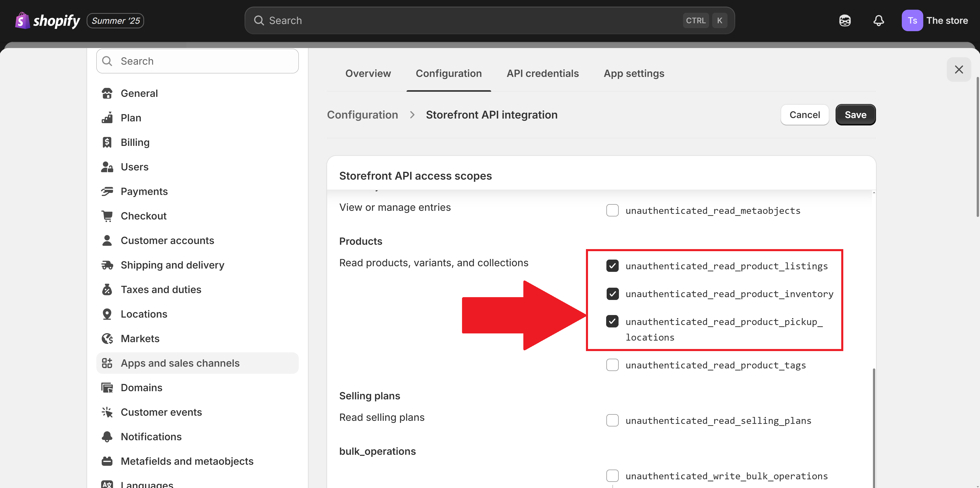
Task: Select the Payments sidebar icon
Action: 107,191
